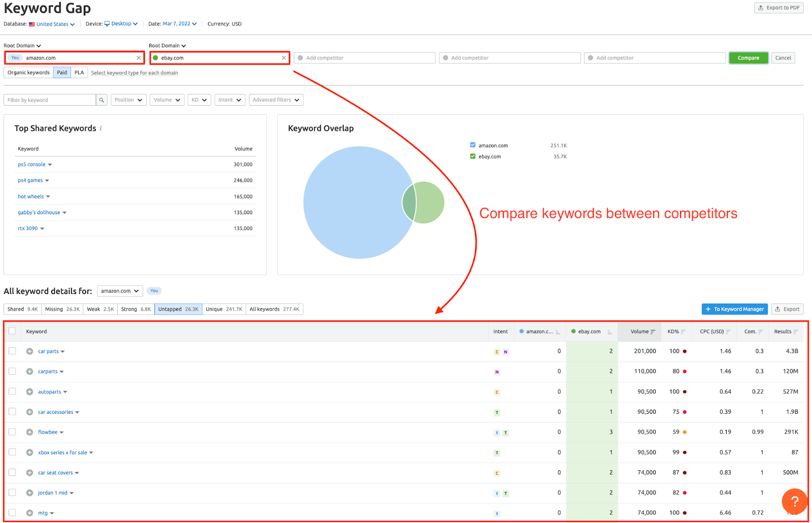Expand carparts row with plus icon
Image resolution: width=812 pixels, height=523 pixels.
coord(29,372)
